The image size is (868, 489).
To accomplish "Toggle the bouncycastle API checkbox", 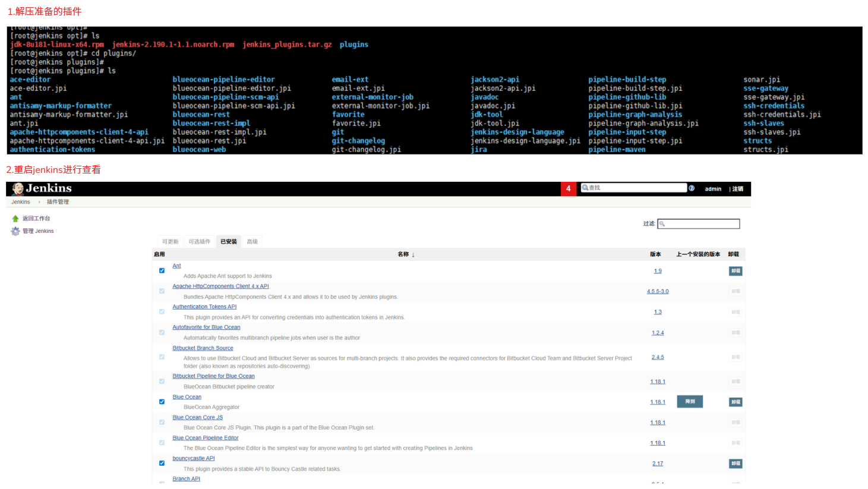I will tap(162, 463).
